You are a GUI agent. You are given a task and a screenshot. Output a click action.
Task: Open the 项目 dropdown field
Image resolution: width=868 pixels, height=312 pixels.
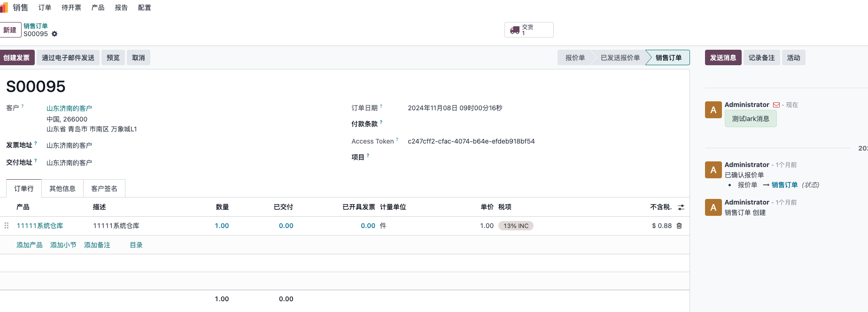click(x=545, y=157)
